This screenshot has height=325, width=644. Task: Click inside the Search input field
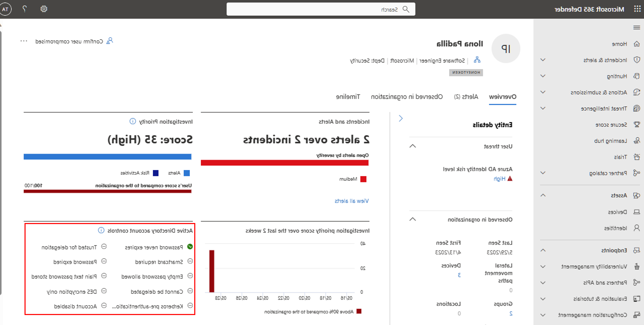(x=321, y=9)
